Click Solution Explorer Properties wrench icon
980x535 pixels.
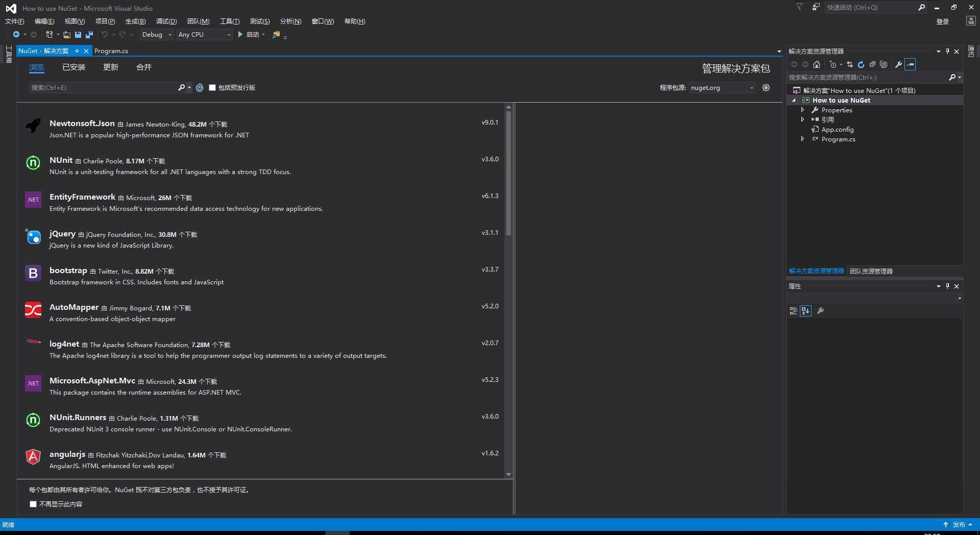point(898,64)
